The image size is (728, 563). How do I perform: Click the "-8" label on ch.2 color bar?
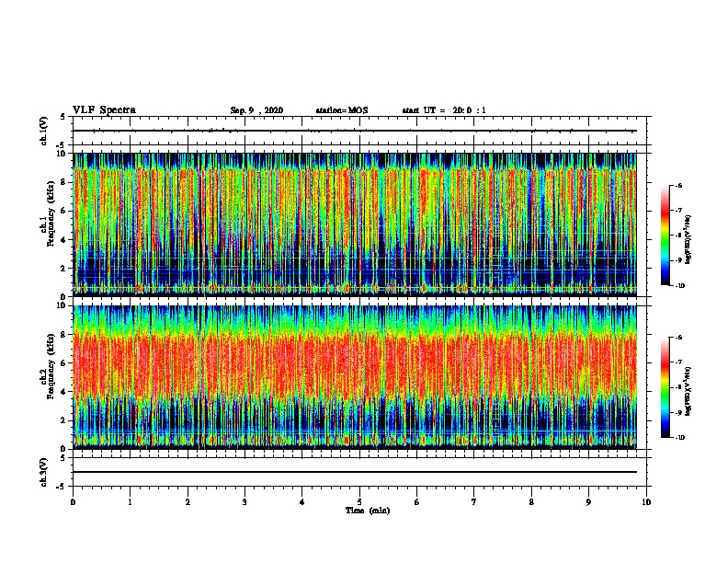tap(678, 387)
